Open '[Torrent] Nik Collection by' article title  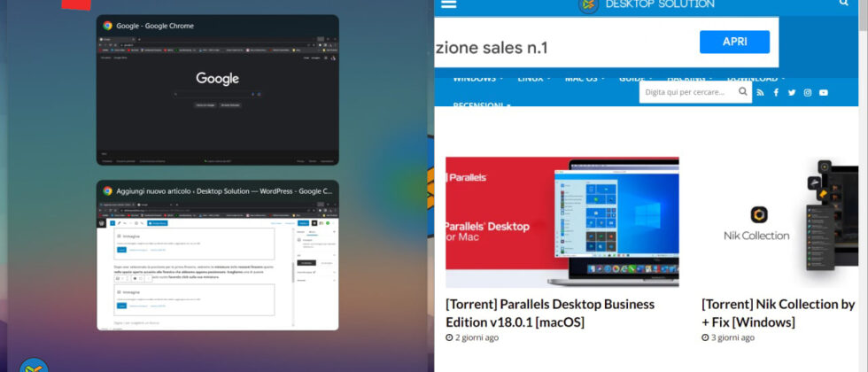[x=779, y=313]
